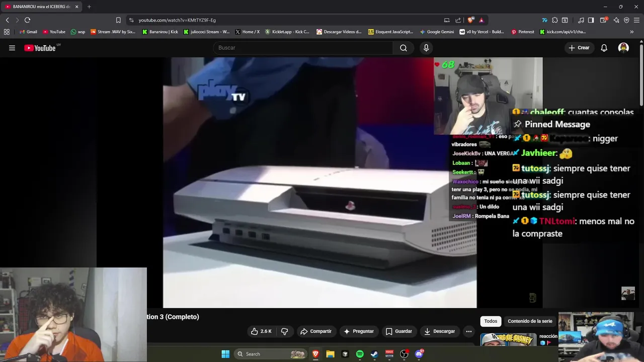This screenshot has width=644, height=362.
Task: Open the YouTube hamburger guide menu
Action: [12, 48]
